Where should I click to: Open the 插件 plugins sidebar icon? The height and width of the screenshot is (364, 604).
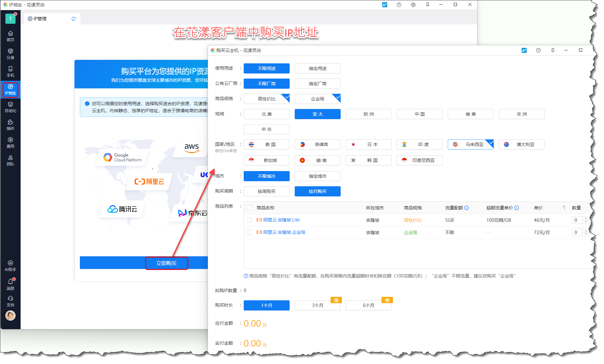click(x=10, y=125)
